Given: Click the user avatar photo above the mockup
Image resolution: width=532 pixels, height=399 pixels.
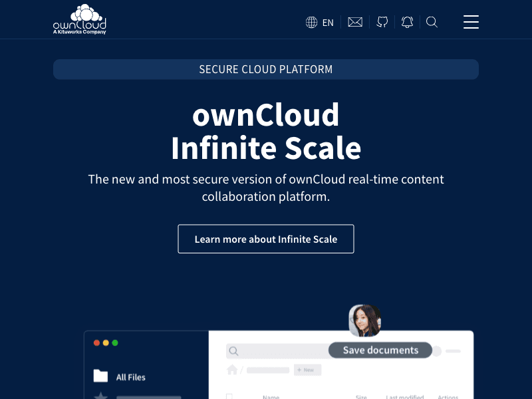Looking at the screenshot, I should tap(365, 321).
